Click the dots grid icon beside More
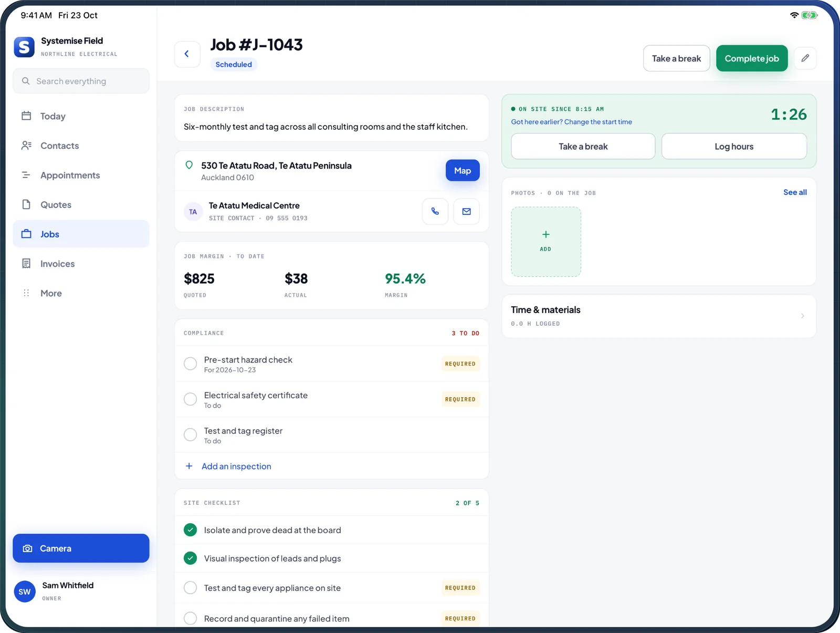The height and width of the screenshot is (633, 840). click(x=26, y=293)
